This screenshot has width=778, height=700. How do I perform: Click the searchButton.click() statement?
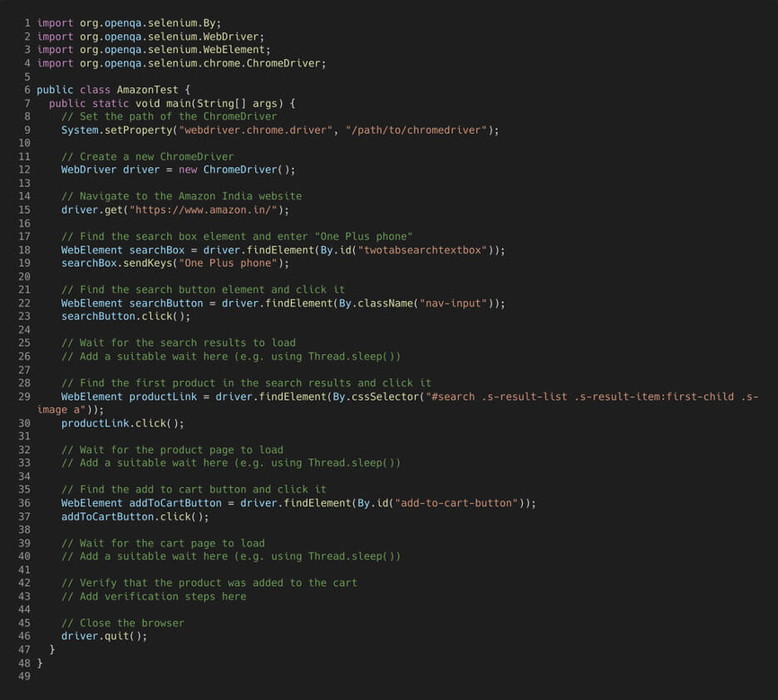(x=125, y=316)
